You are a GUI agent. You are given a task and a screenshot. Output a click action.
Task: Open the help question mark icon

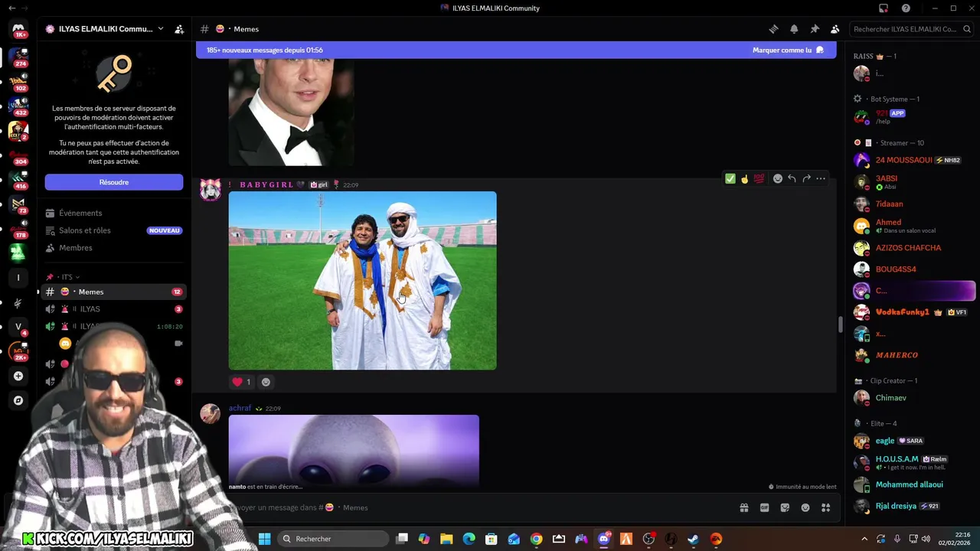[x=906, y=8]
